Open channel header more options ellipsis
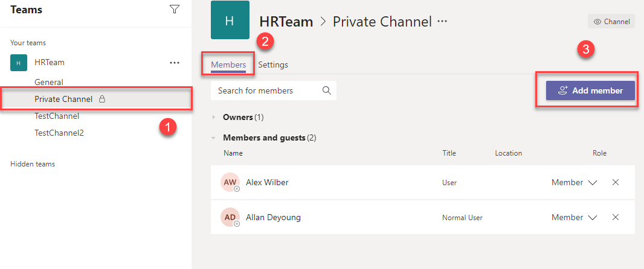The image size is (644, 269). [x=442, y=22]
